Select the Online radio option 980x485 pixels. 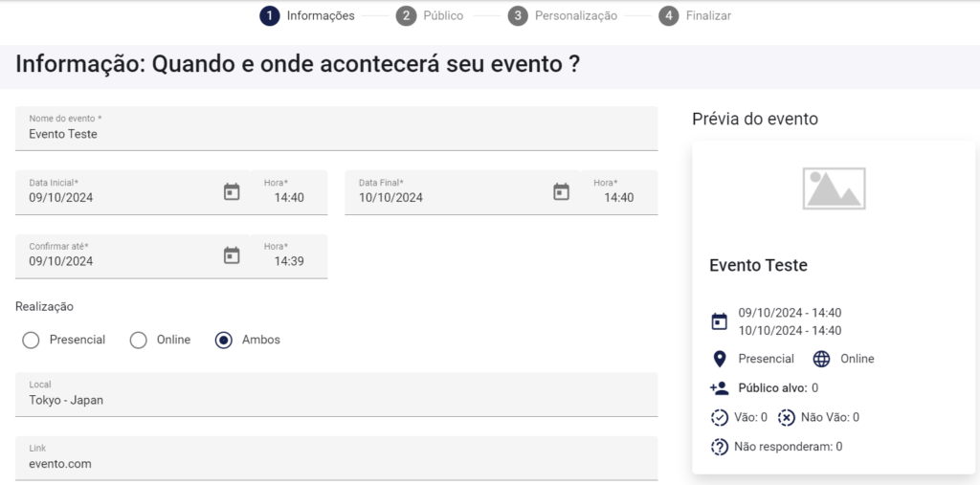(x=139, y=341)
